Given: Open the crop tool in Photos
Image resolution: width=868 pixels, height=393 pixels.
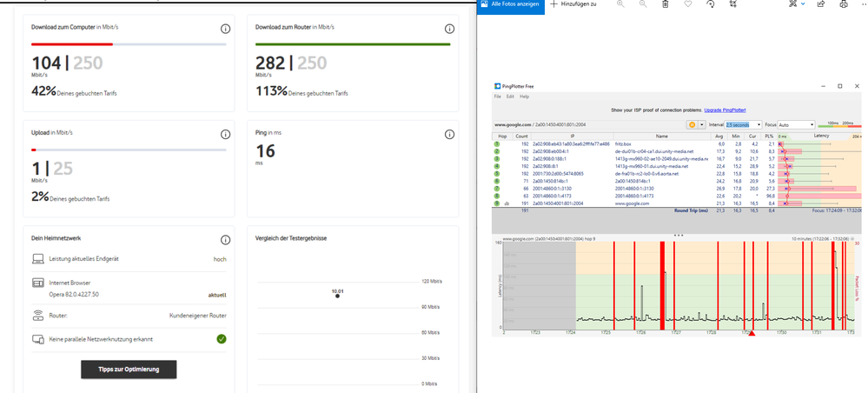Looking at the screenshot, I should point(733,3).
